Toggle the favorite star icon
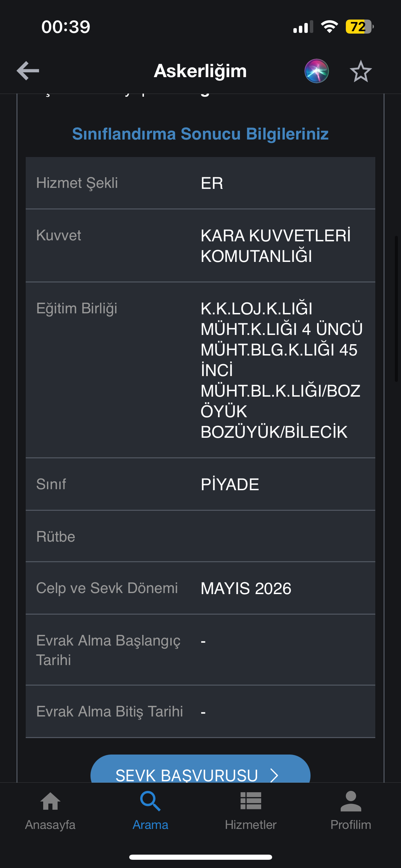 (x=361, y=71)
